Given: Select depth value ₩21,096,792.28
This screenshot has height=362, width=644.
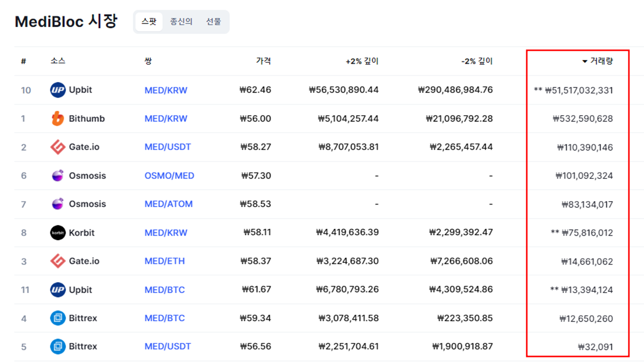Looking at the screenshot, I should click(x=459, y=119).
